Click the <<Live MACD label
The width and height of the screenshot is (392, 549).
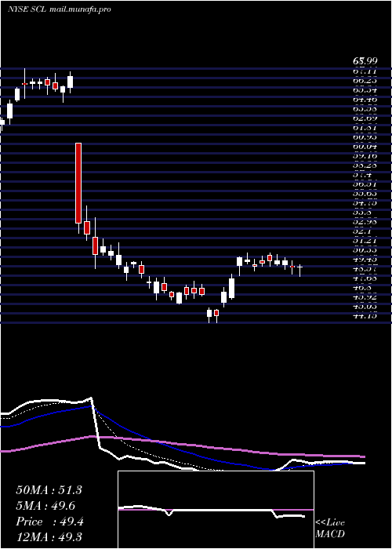[x=330, y=529]
